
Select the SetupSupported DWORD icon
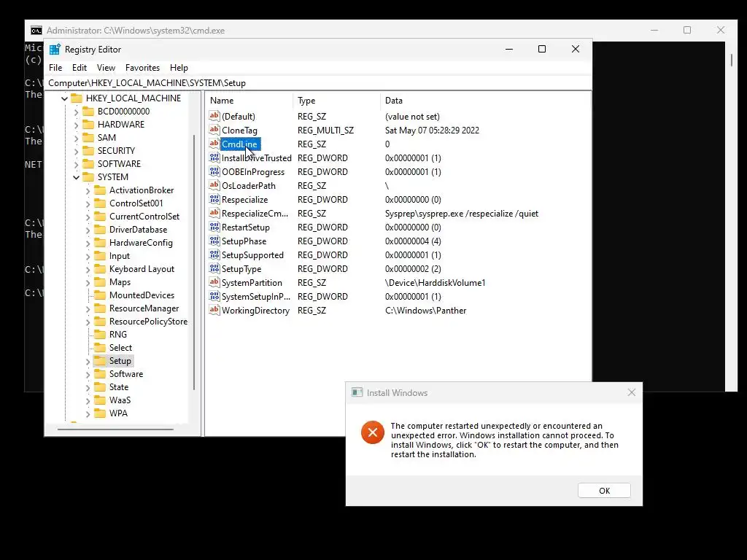pyautogui.click(x=214, y=254)
